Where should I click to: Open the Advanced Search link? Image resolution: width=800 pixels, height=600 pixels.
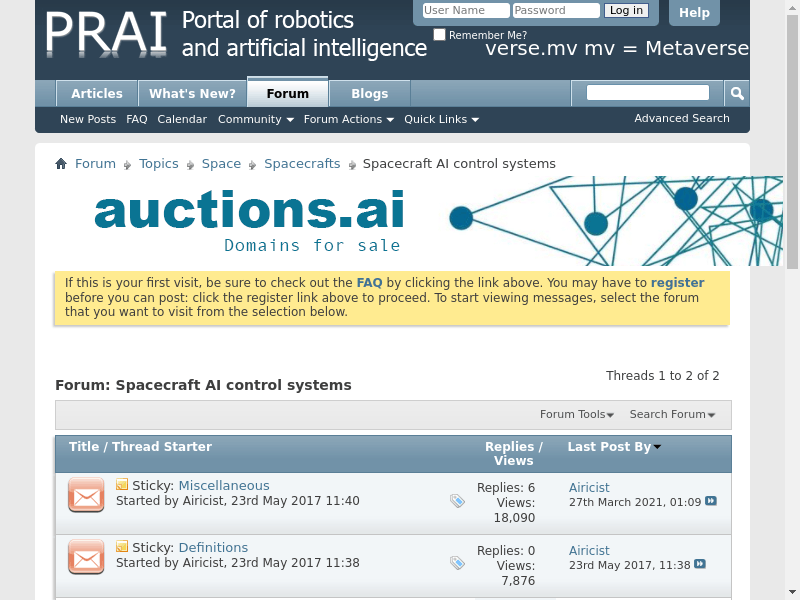click(682, 118)
